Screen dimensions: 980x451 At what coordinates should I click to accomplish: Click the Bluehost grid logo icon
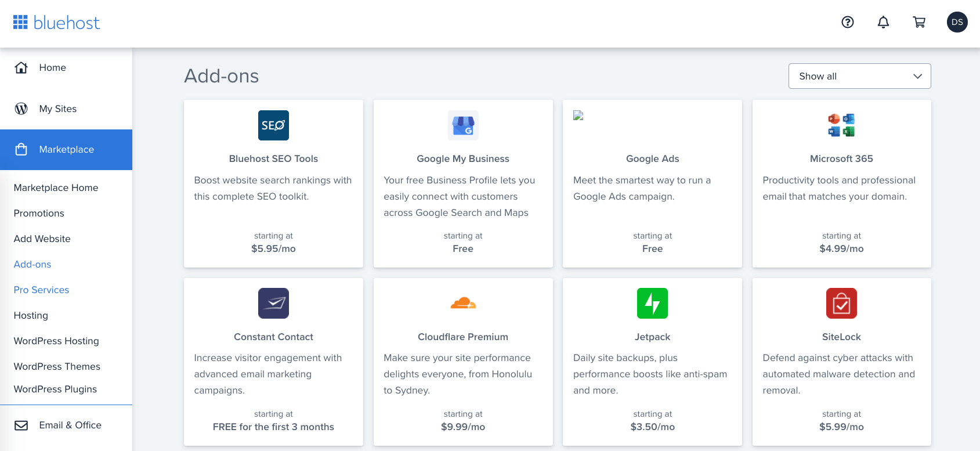tap(20, 22)
